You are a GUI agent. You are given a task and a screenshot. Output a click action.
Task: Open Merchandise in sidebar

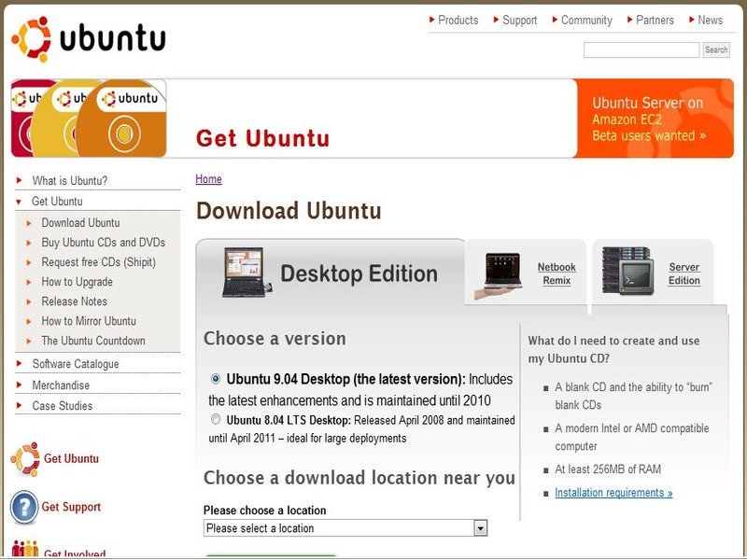[61, 385]
